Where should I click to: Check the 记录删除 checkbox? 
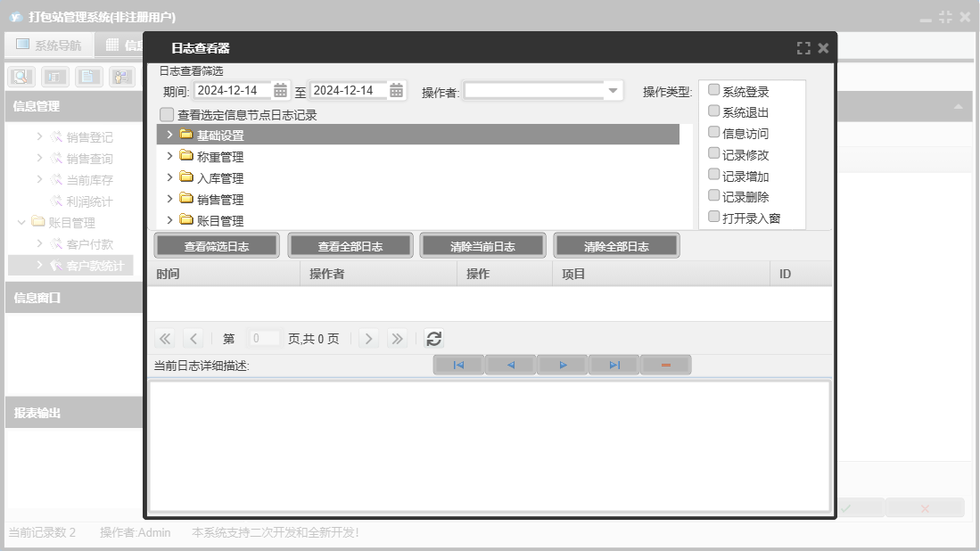(713, 195)
